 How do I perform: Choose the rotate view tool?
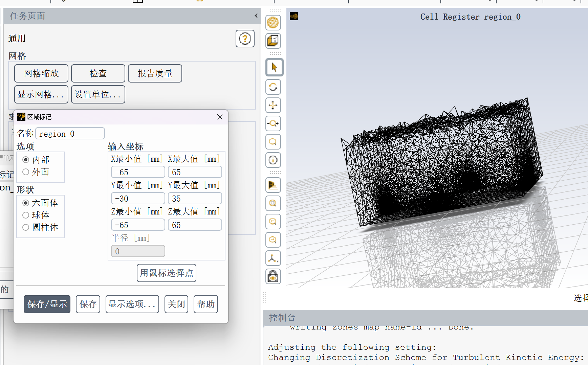click(x=273, y=87)
